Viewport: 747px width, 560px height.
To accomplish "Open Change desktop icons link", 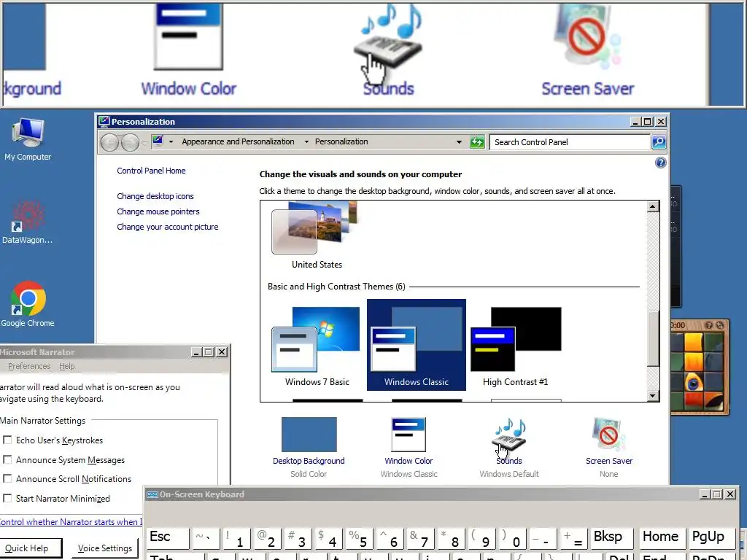I will pyautogui.click(x=155, y=196).
